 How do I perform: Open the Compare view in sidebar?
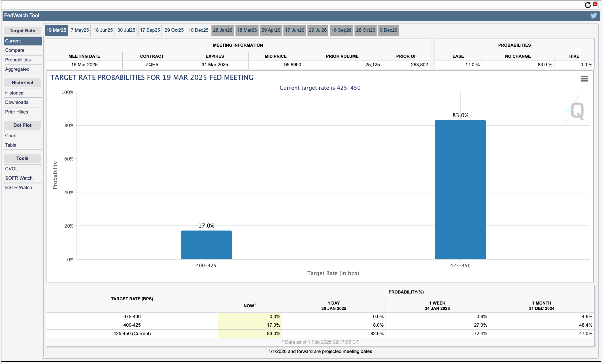point(15,50)
